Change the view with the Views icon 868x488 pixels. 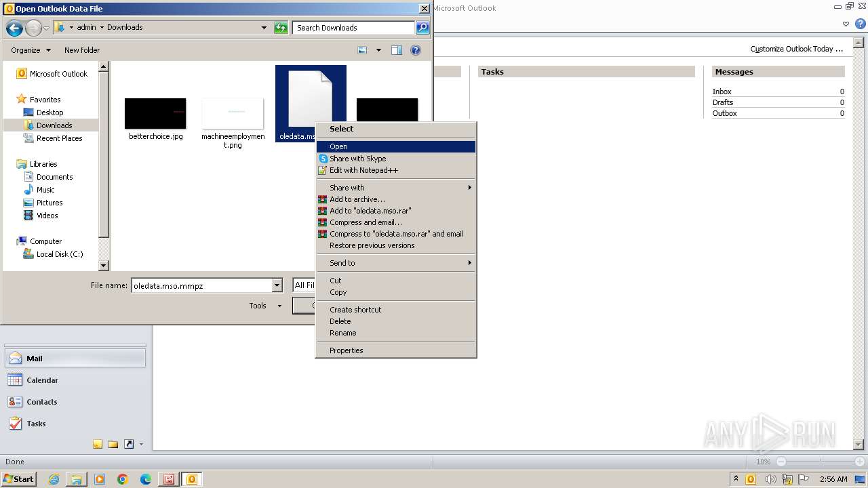(x=362, y=50)
